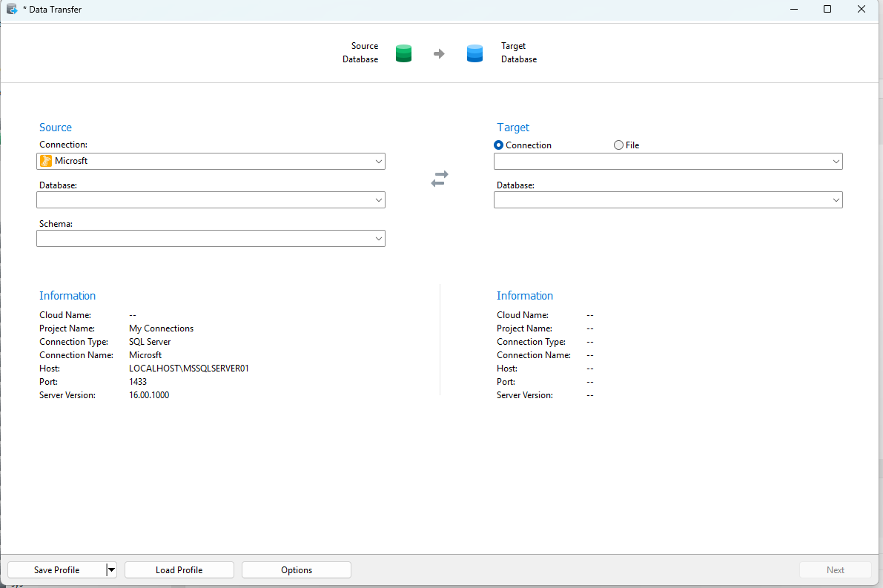This screenshot has width=883, height=588.
Task: Click the project name My Connections
Action: point(161,328)
